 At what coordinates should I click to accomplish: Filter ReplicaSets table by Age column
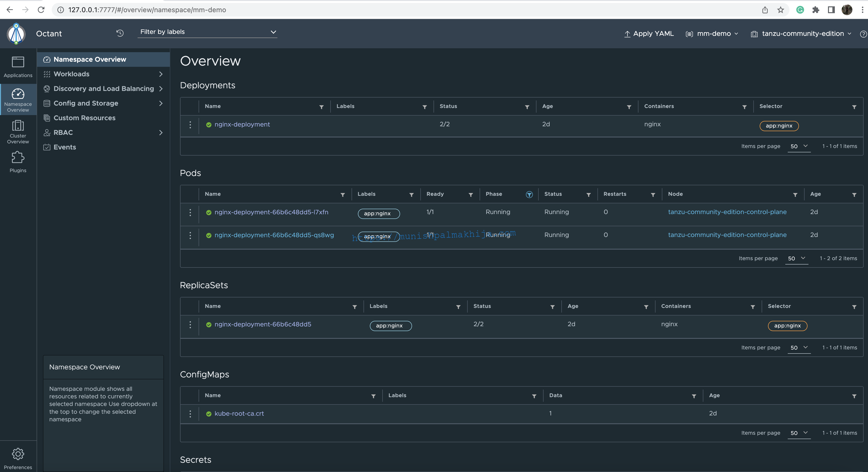(x=646, y=307)
